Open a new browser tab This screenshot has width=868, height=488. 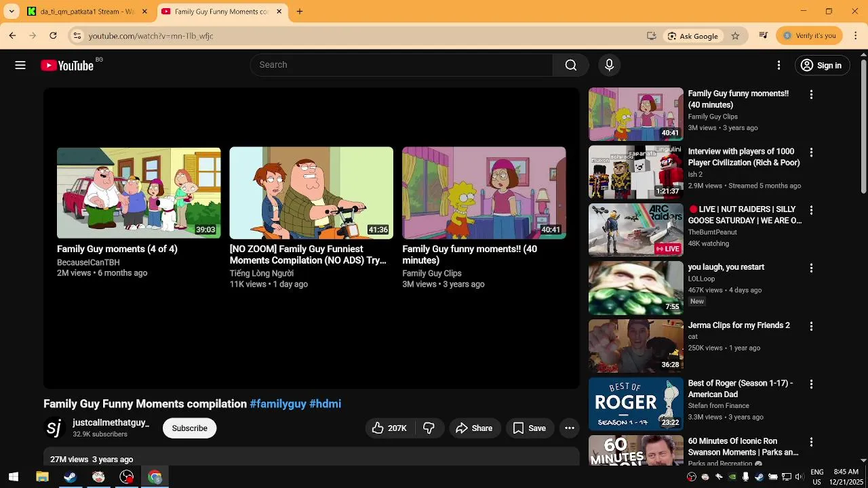pyautogui.click(x=300, y=12)
